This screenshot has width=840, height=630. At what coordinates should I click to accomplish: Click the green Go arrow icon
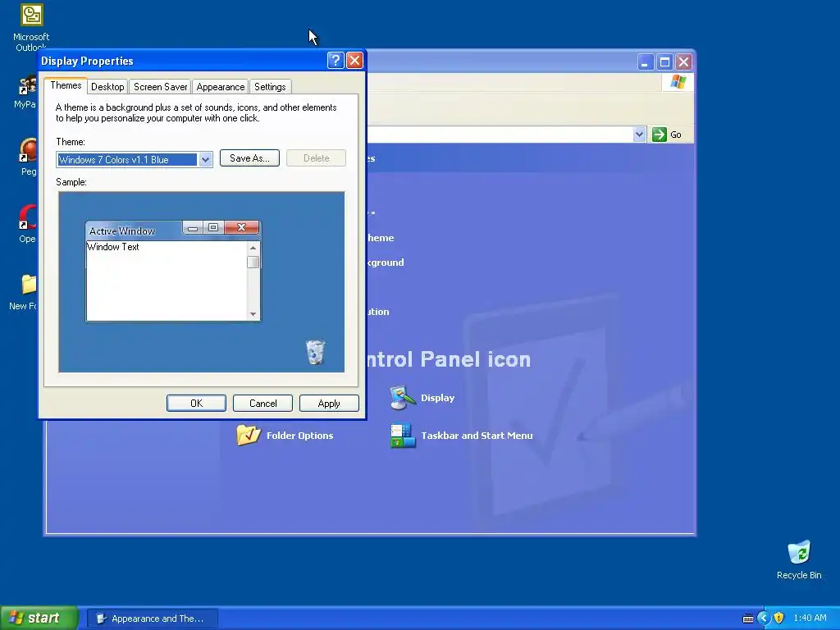click(x=659, y=135)
